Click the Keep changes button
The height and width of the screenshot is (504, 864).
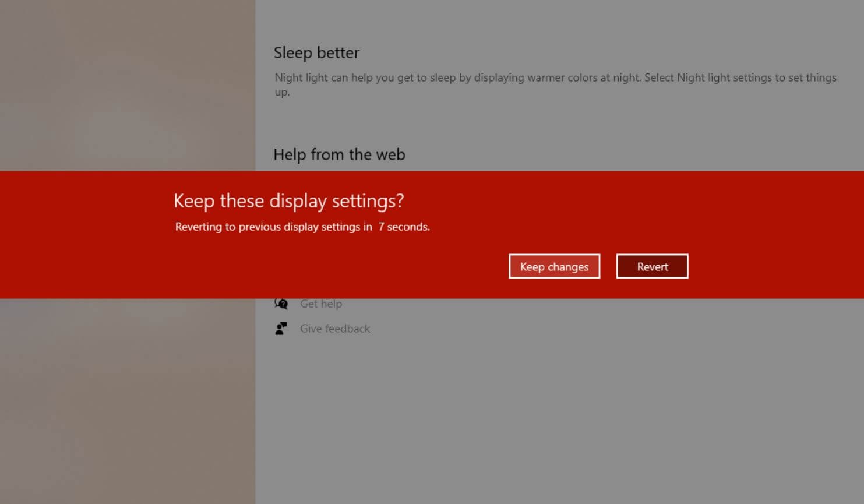click(554, 266)
